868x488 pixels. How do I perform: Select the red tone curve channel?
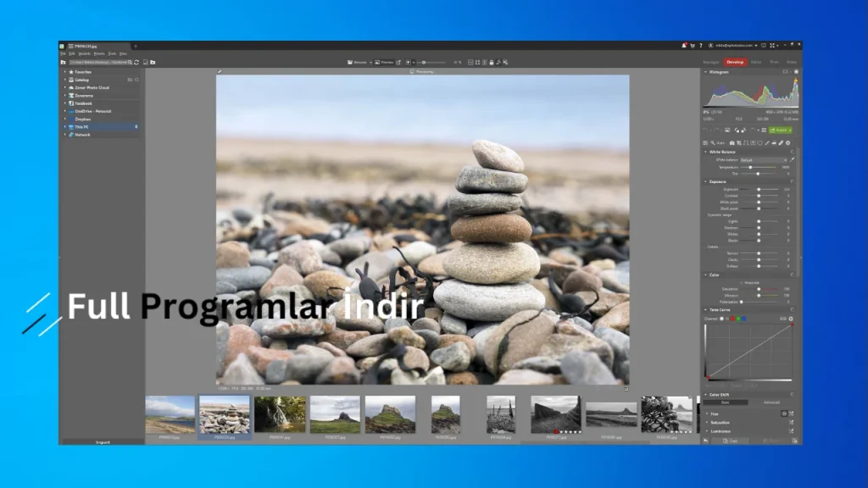click(732, 319)
